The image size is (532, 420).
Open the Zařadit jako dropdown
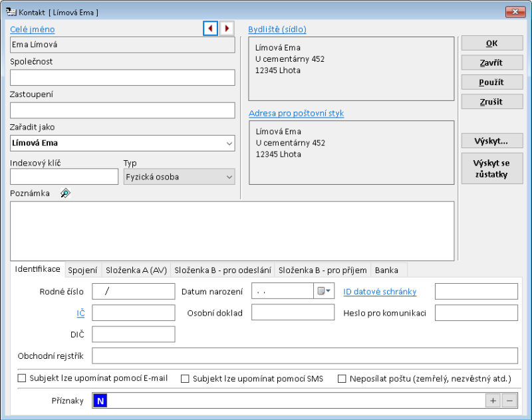[x=229, y=143]
